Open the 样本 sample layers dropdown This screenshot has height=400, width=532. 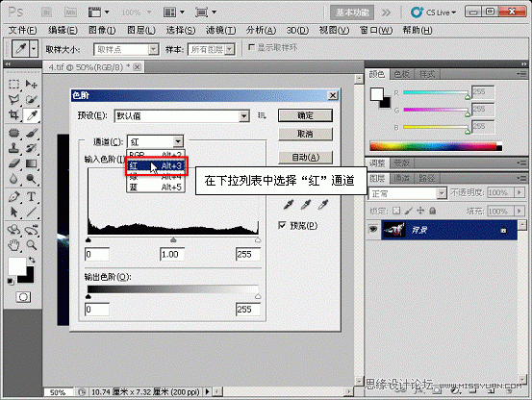(230, 49)
